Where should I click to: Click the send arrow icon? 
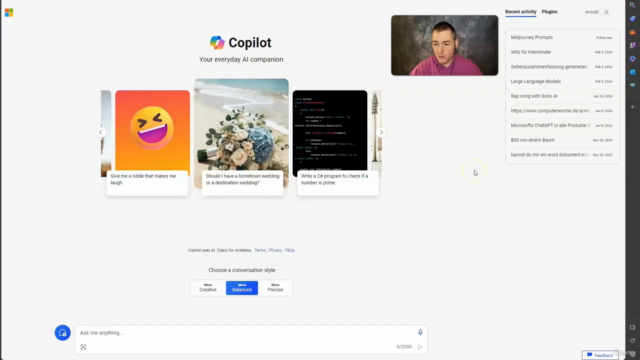[420, 347]
